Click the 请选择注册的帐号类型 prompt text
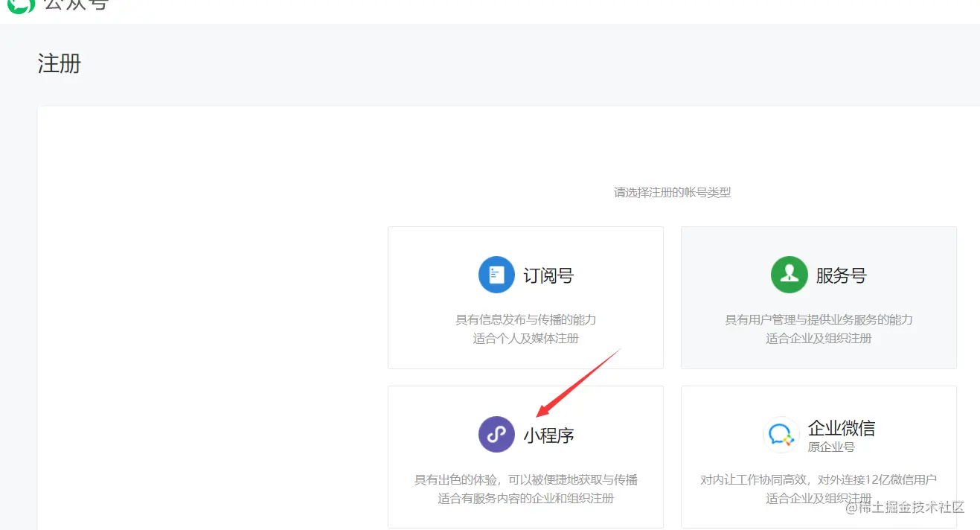Viewport: 980px width, 530px height. click(672, 192)
